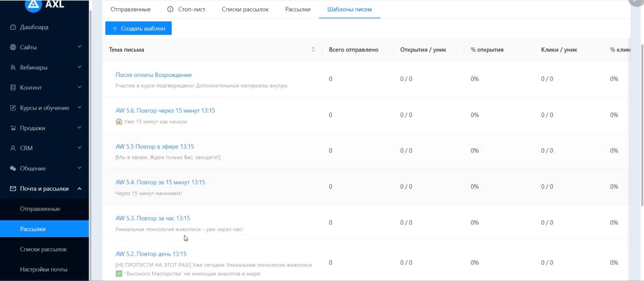Sort the Тема письма column using arrows
The width and height of the screenshot is (644, 281).
click(313, 50)
